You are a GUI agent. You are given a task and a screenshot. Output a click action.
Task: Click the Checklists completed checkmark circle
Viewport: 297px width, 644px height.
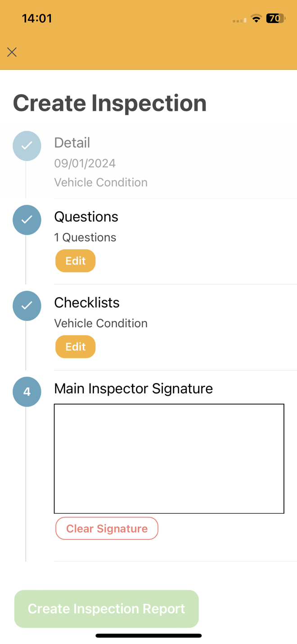(27, 306)
